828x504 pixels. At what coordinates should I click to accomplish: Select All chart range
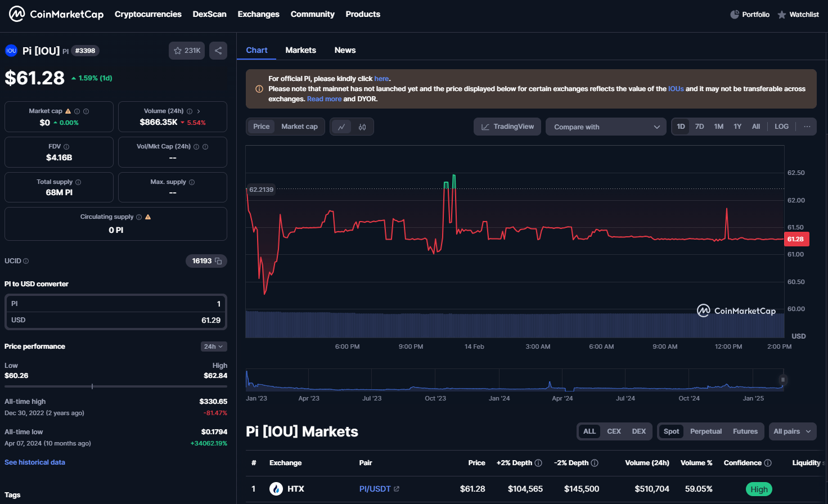click(x=756, y=127)
